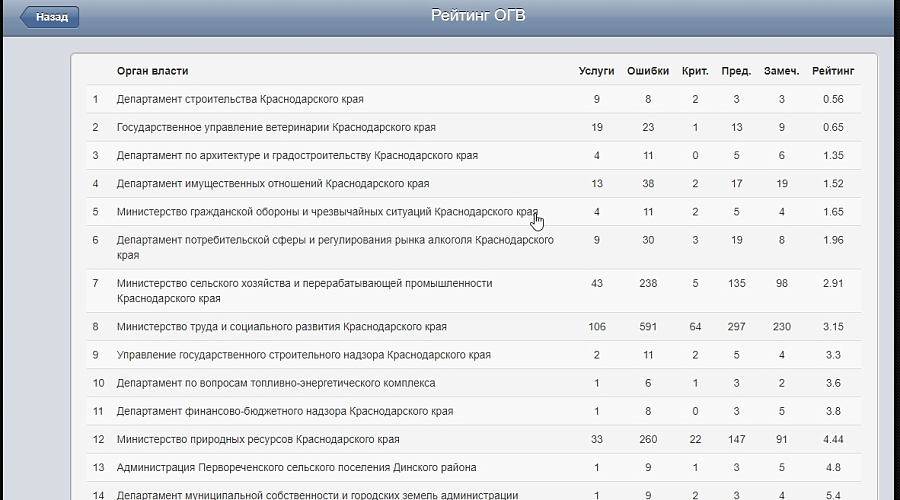
Task: Click services value 33
Action: [x=597, y=439]
